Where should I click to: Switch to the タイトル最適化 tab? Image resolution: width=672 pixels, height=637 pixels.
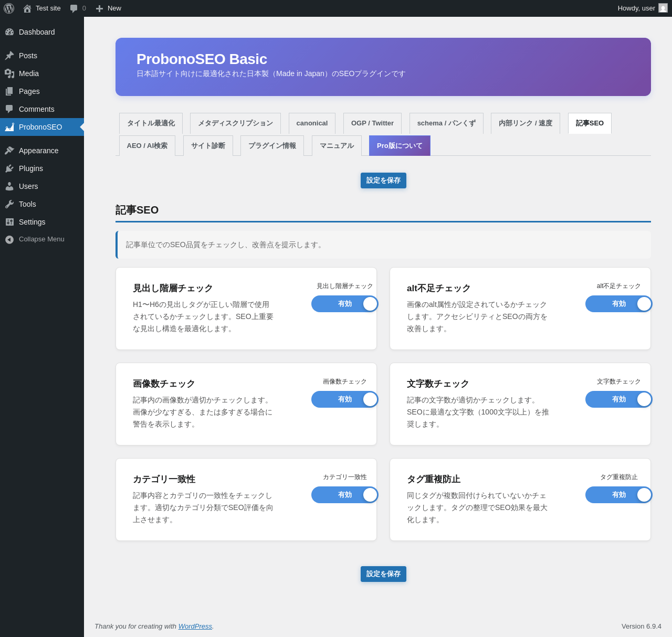pyautogui.click(x=151, y=123)
